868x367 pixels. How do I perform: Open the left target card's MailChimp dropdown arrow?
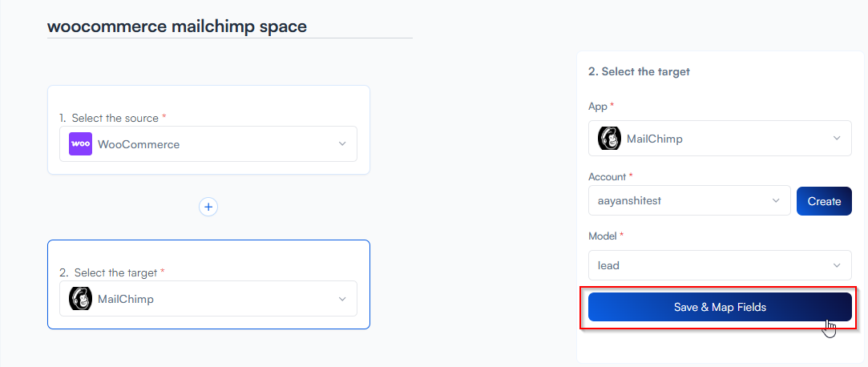tap(342, 299)
